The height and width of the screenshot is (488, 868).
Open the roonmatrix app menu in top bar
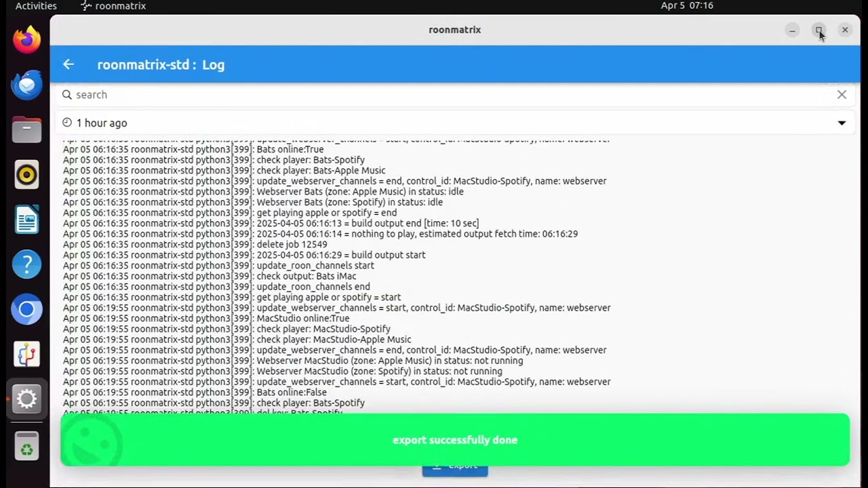(113, 6)
